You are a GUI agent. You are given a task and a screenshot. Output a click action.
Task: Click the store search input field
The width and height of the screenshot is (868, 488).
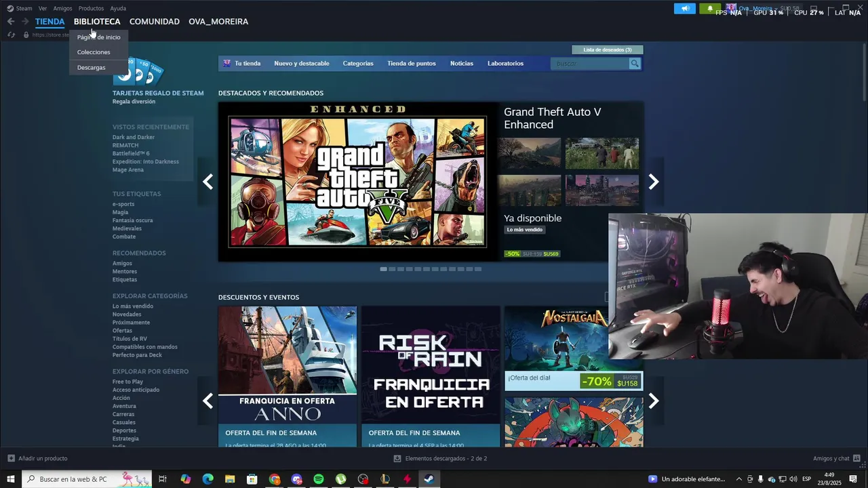[x=591, y=63]
